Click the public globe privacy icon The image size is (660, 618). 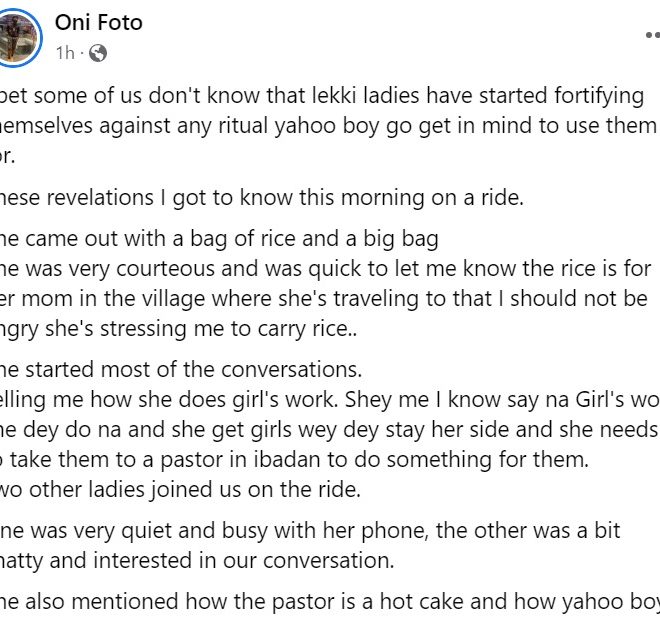pos(99,53)
